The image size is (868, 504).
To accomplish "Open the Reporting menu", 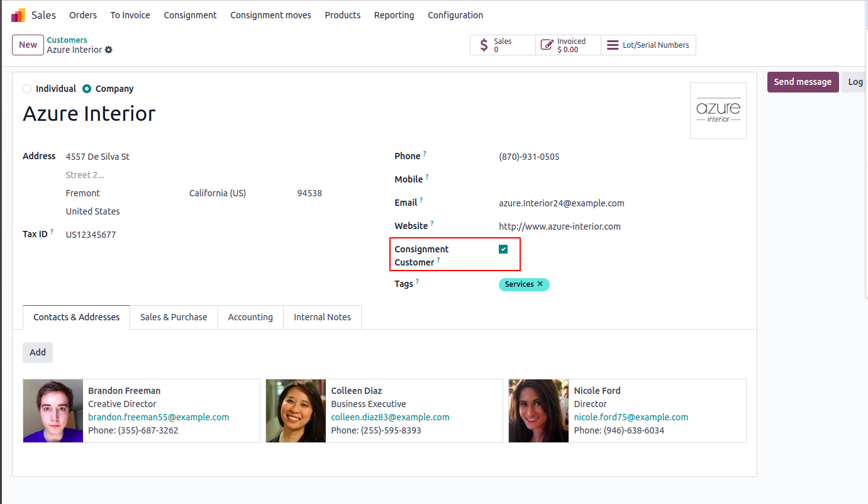I will [394, 15].
